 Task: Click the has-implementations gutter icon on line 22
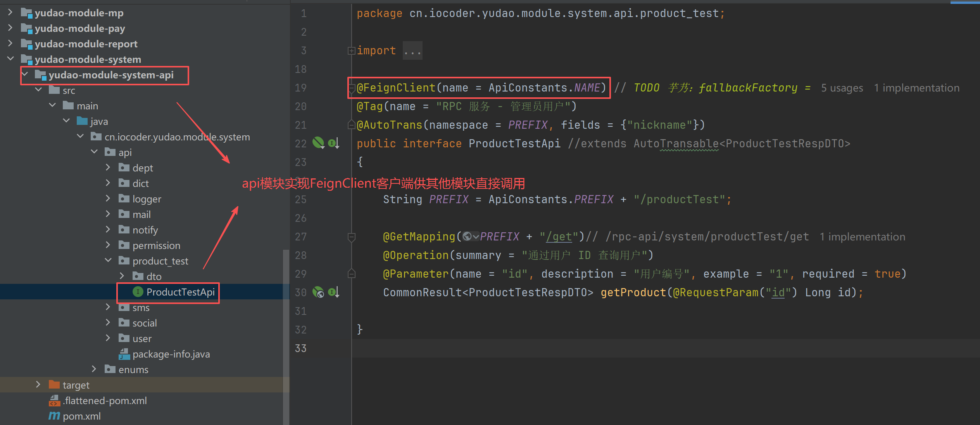coord(333,143)
